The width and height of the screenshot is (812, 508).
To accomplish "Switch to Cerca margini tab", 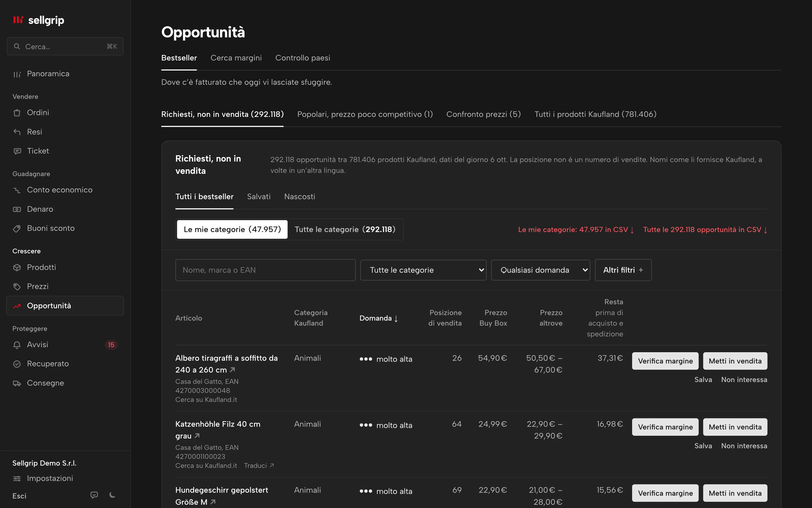I will click(236, 58).
